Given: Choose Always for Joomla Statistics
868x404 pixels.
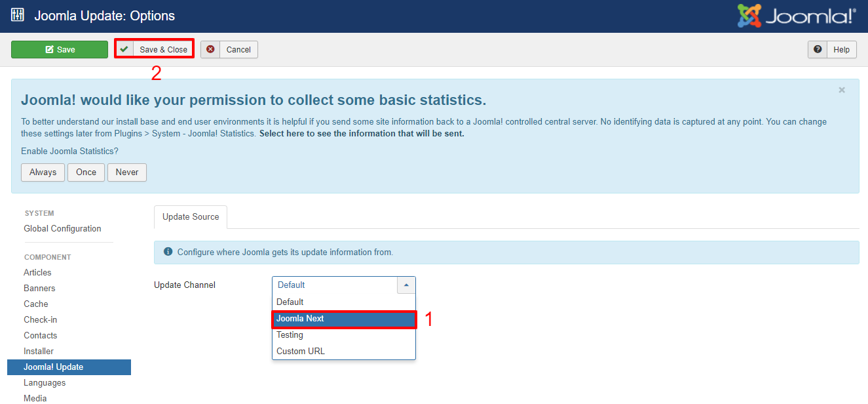Looking at the screenshot, I should coord(43,172).
